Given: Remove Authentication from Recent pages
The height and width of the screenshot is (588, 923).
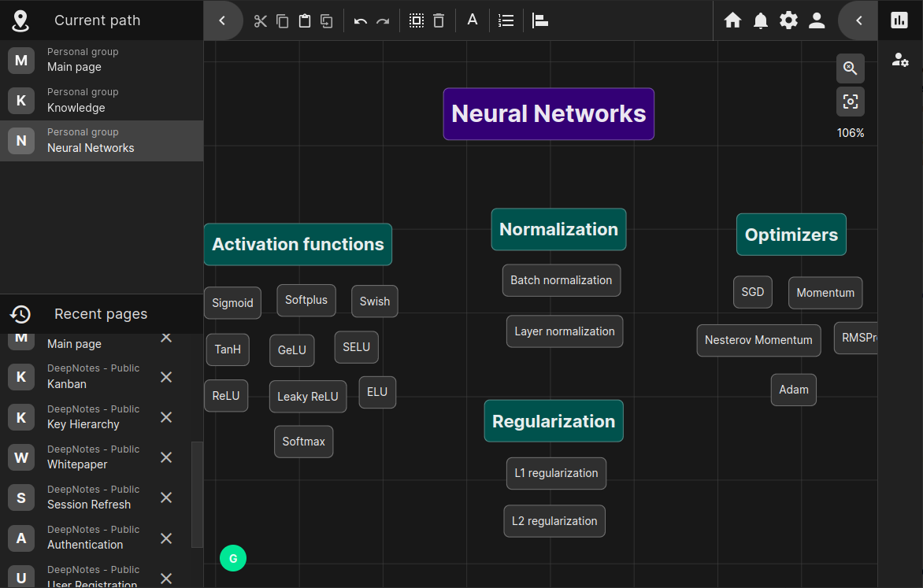Looking at the screenshot, I should pos(167,538).
